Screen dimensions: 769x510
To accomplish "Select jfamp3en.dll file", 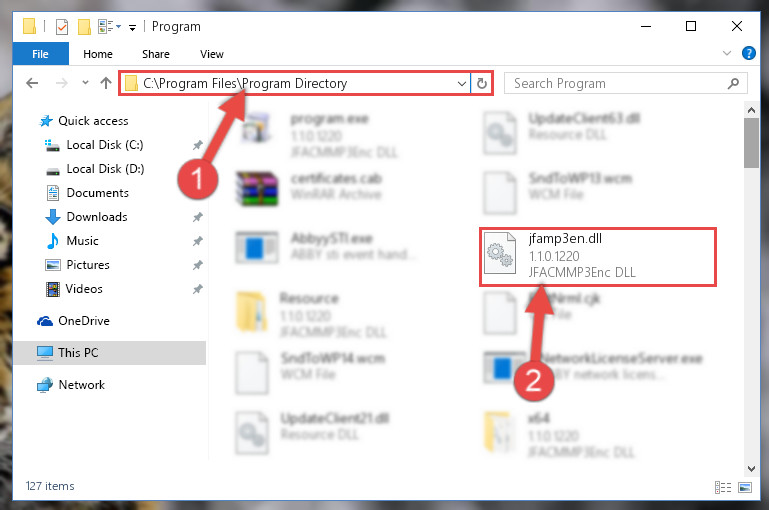I will click(x=597, y=256).
